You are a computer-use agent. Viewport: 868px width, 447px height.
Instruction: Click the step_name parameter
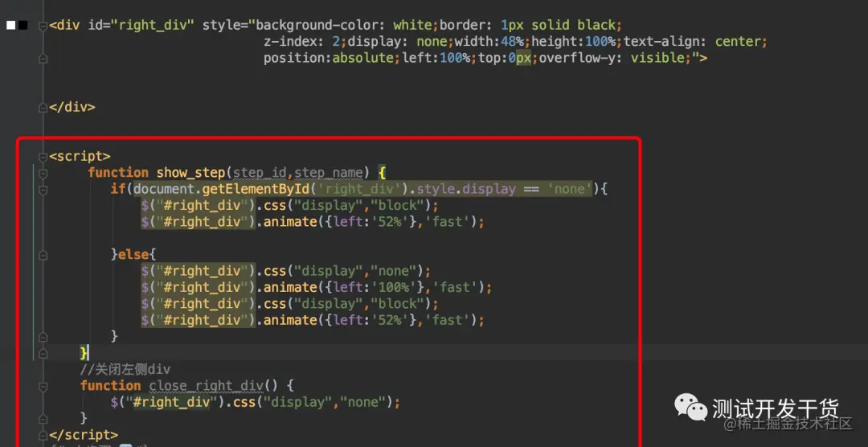pos(328,173)
